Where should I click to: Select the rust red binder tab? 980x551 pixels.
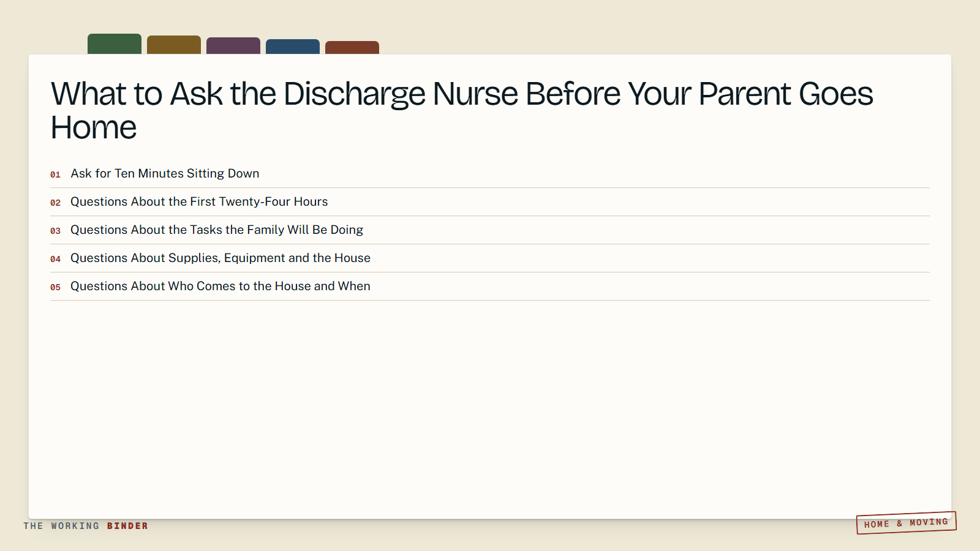(x=352, y=48)
